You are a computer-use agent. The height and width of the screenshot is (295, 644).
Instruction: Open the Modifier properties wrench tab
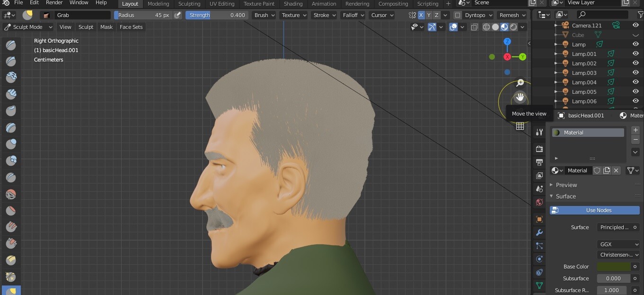pyautogui.click(x=539, y=232)
